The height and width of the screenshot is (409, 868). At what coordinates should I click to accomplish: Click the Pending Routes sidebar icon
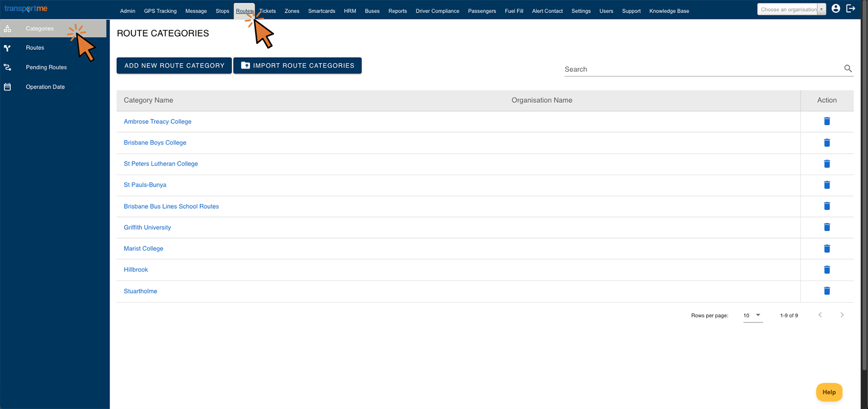click(x=7, y=67)
